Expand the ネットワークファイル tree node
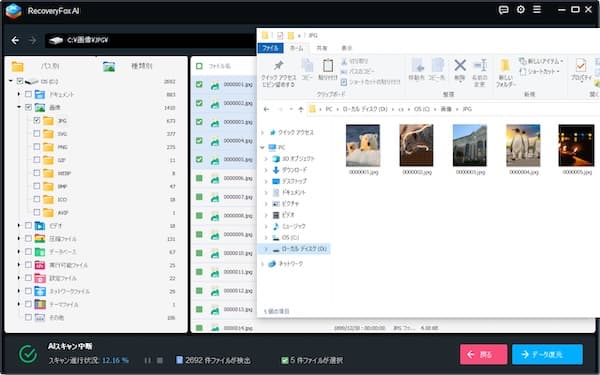This screenshot has height=375, width=600. coord(18,291)
